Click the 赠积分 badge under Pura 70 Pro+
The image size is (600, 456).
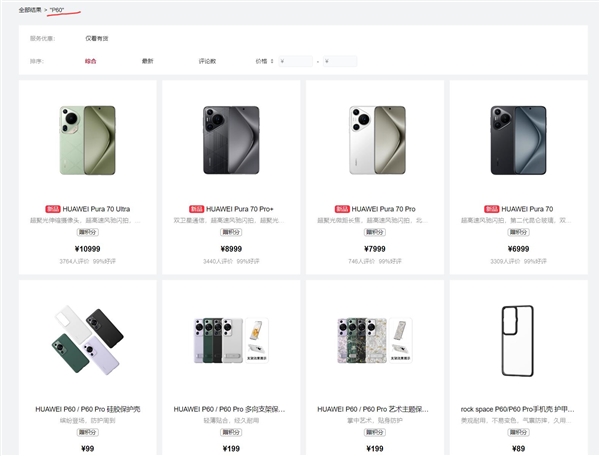pyautogui.click(x=231, y=232)
